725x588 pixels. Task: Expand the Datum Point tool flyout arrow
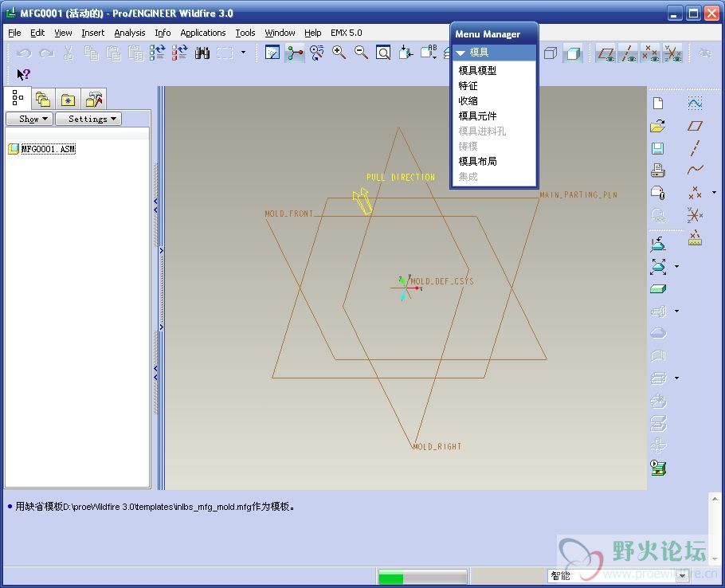(715, 192)
